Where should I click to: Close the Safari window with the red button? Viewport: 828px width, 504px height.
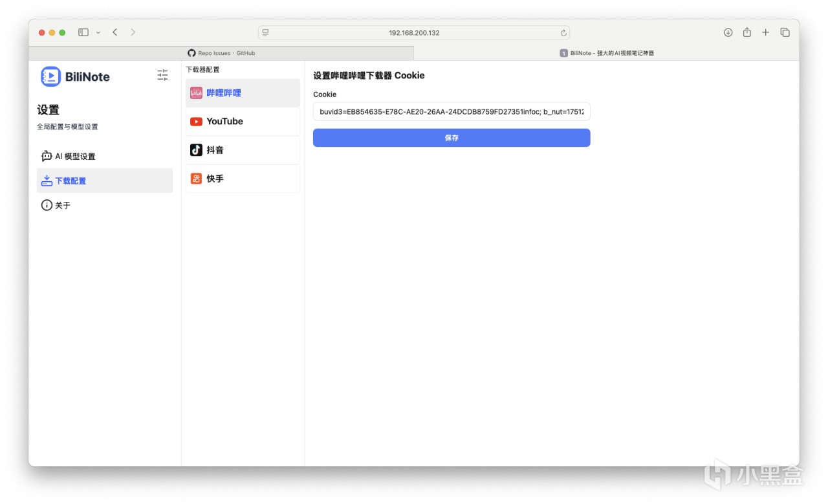pyautogui.click(x=42, y=32)
